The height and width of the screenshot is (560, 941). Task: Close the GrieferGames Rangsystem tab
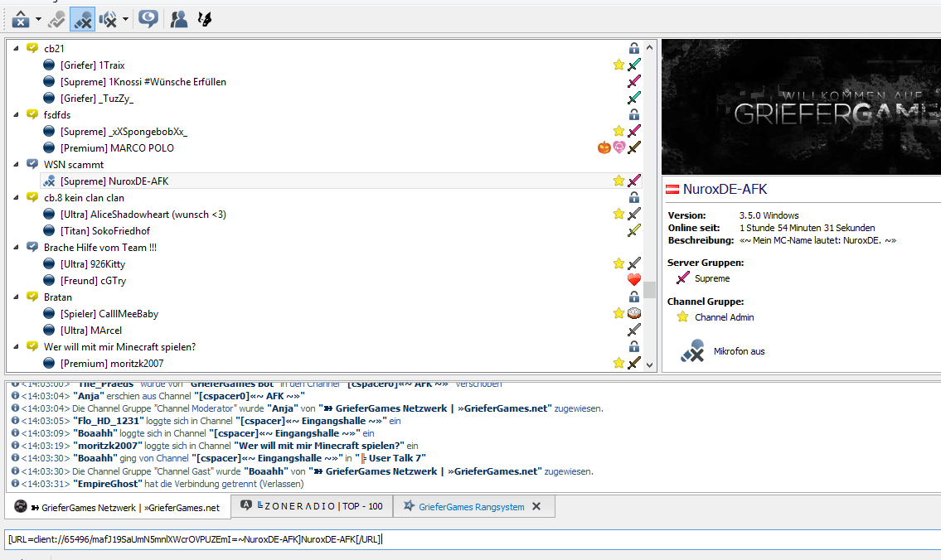click(536, 507)
